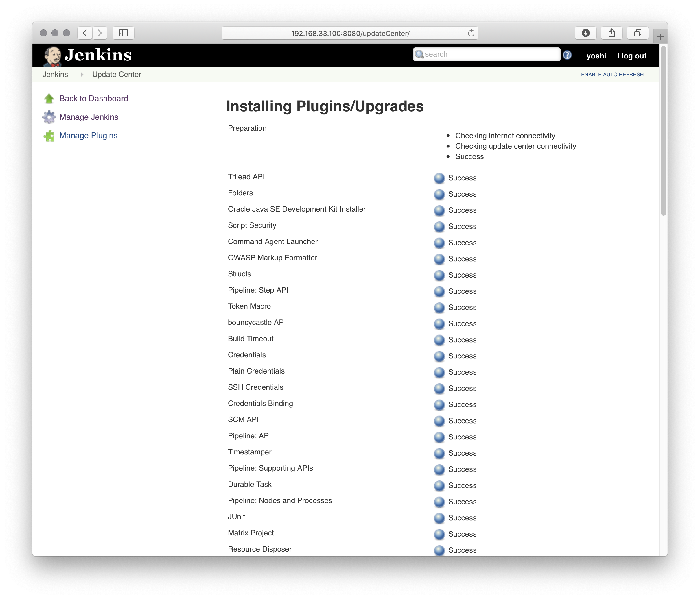Open the Update Center breadcrumb link
Viewport: 700px width, 599px height.
click(117, 75)
